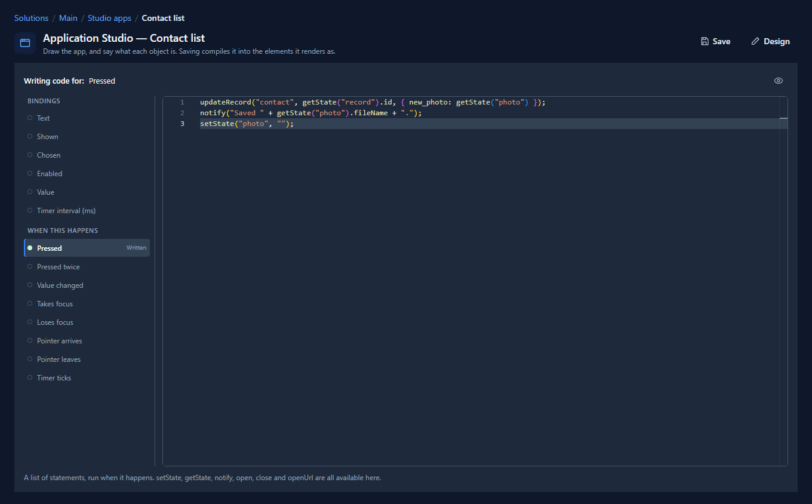Switch to Design mode
812x504 pixels.
770,41
